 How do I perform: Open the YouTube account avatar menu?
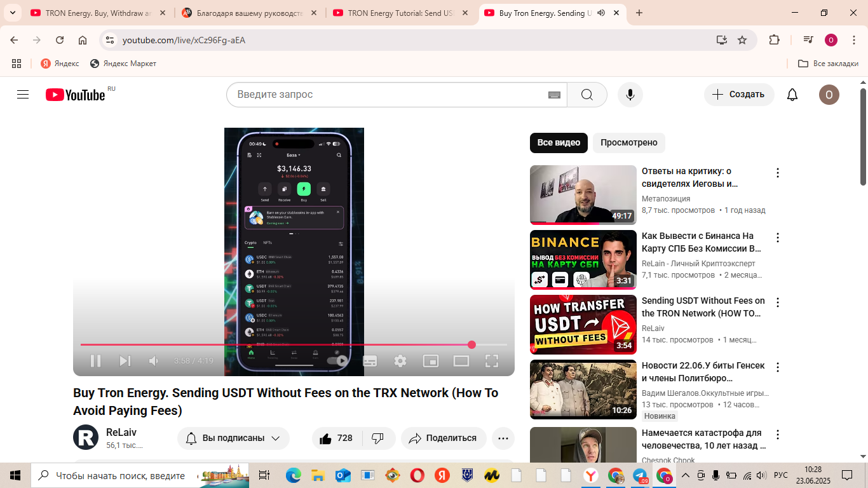tap(829, 95)
